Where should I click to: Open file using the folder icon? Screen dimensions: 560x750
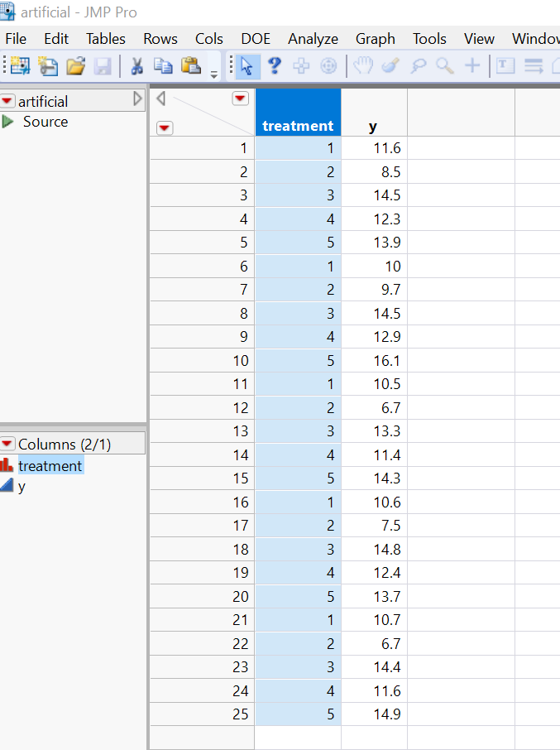75,66
